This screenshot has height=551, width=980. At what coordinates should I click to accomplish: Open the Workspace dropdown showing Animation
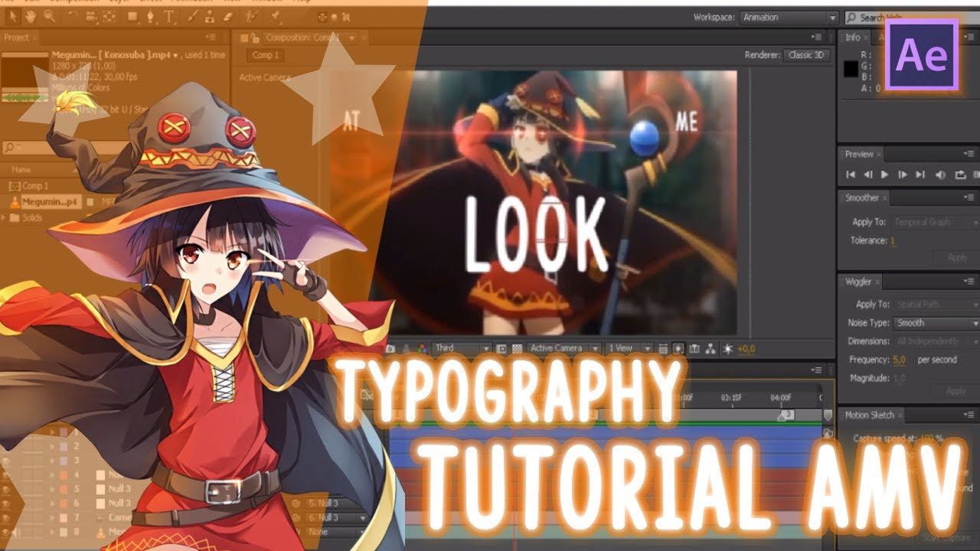point(789,18)
